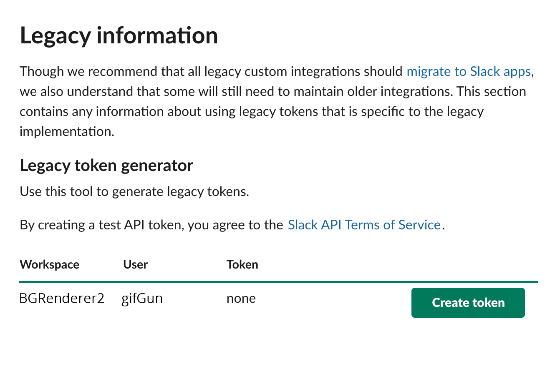Click the Legacy information heading
This screenshot has width=560, height=392.
coord(119,35)
